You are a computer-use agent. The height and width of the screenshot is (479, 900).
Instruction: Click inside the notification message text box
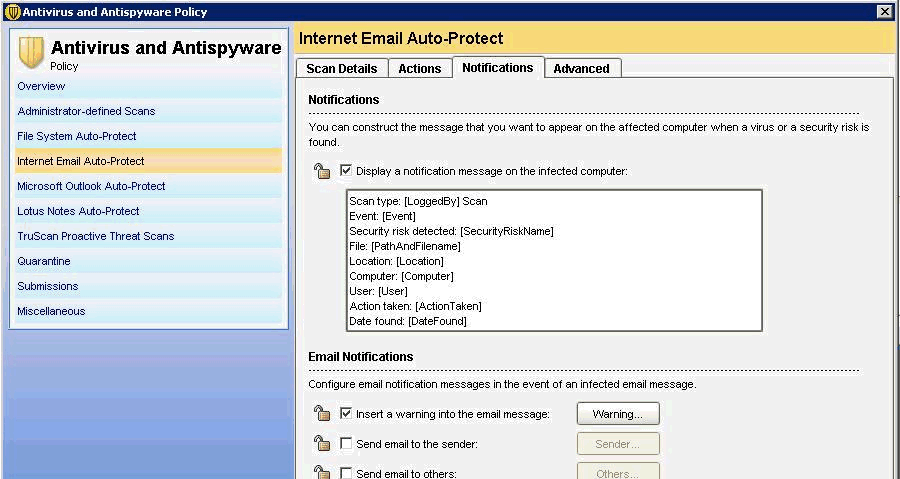(554, 260)
